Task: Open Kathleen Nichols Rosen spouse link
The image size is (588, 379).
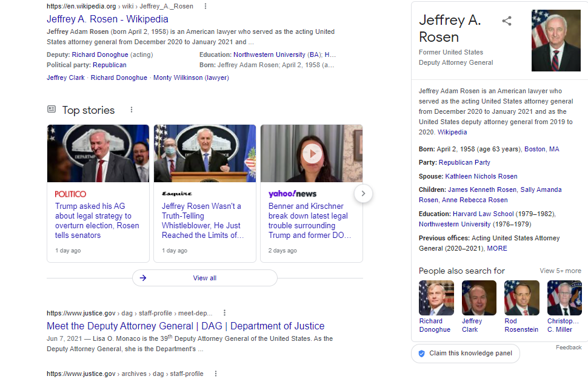Action: 481,176
